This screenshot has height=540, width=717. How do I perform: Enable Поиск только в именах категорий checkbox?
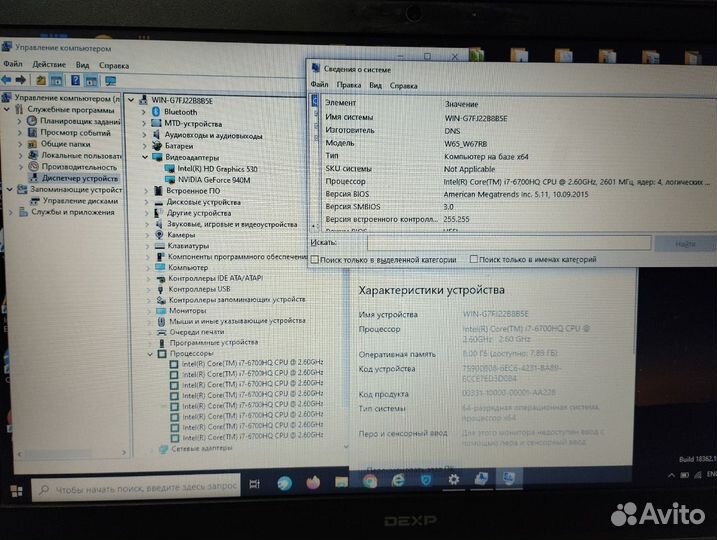point(474,259)
